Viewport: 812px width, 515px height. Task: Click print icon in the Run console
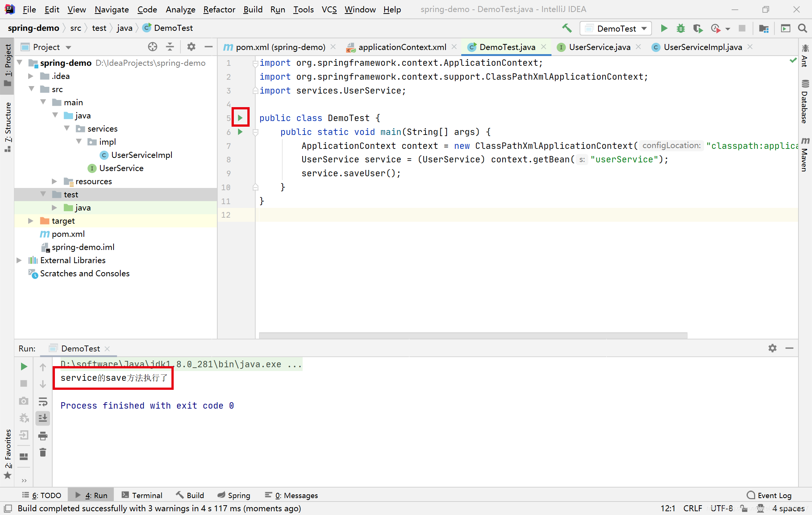click(x=43, y=436)
